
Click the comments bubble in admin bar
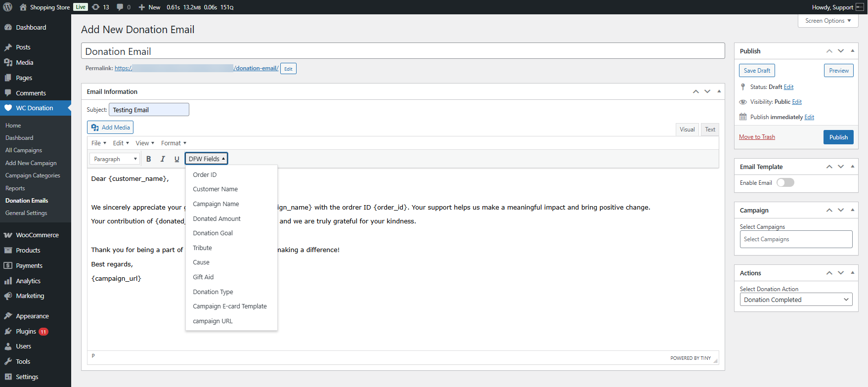(123, 7)
